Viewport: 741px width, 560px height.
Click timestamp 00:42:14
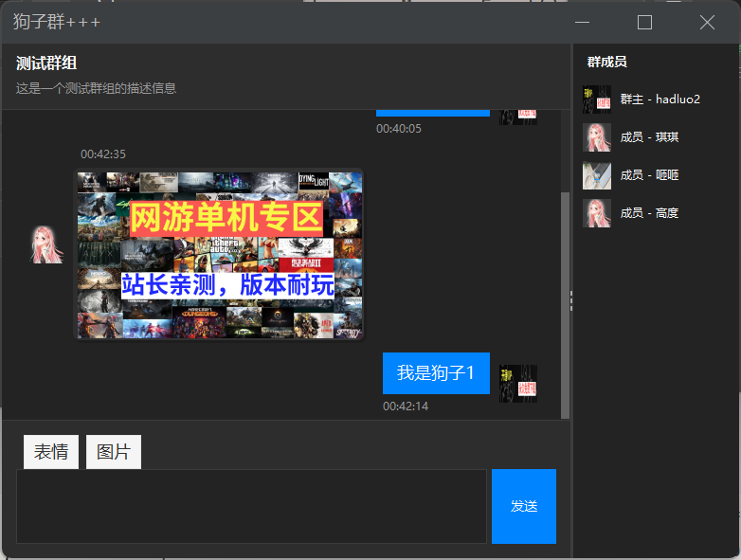point(406,406)
